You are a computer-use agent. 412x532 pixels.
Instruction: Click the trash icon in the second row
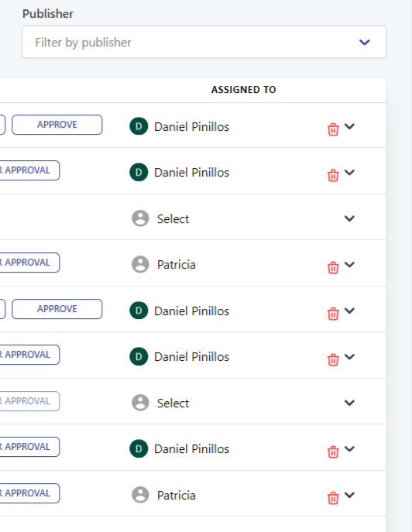[x=333, y=176]
